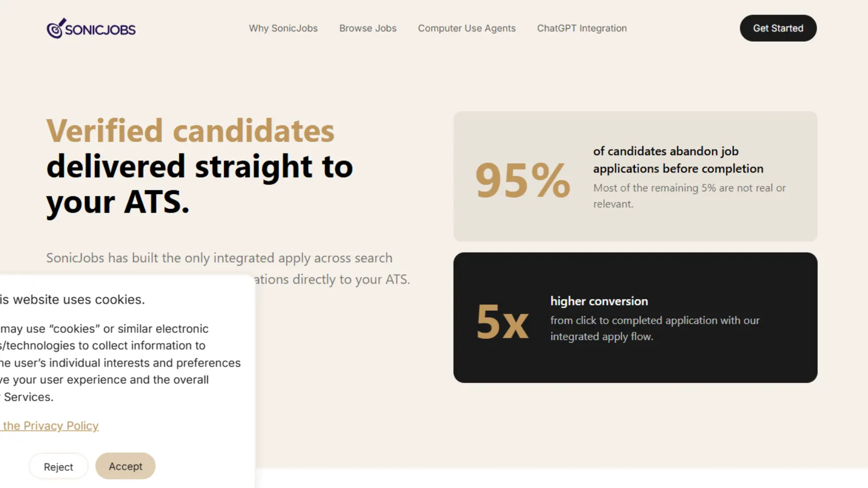Click the gold 5x number

(x=502, y=324)
